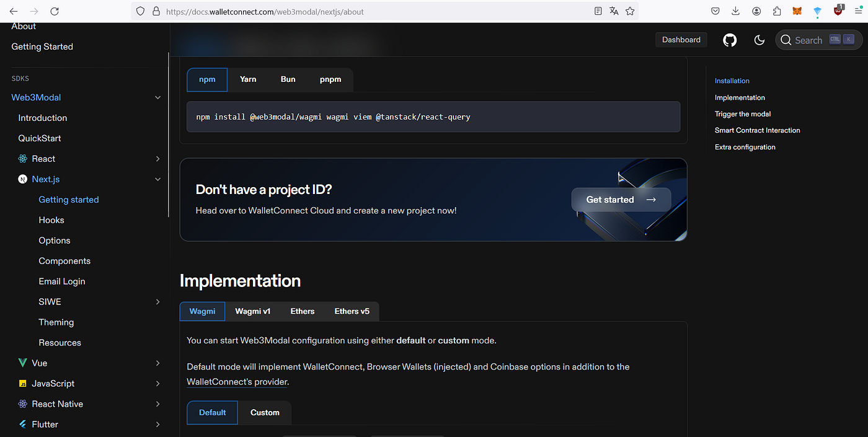Toggle reader view in address bar
Screen dimensions: 868x437
point(598,11)
